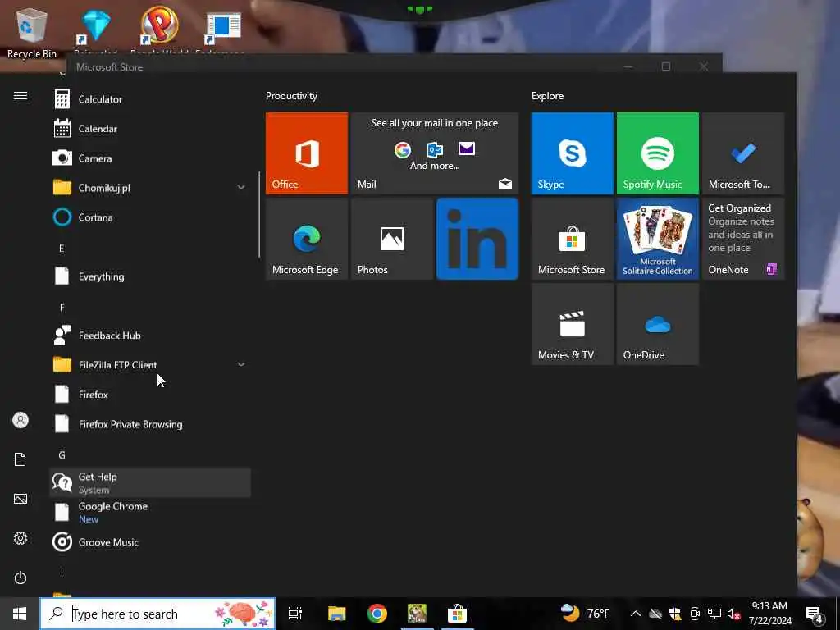
Task: Open the Spotify Music tile
Action: point(658,153)
